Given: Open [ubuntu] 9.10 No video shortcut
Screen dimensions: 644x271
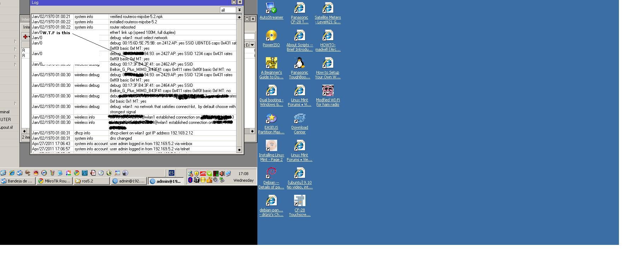Looking at the screenshot, I should [299, 178].
